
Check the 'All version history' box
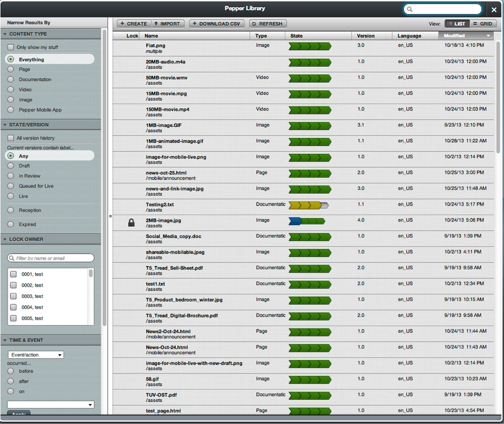[x=10, y=138]
